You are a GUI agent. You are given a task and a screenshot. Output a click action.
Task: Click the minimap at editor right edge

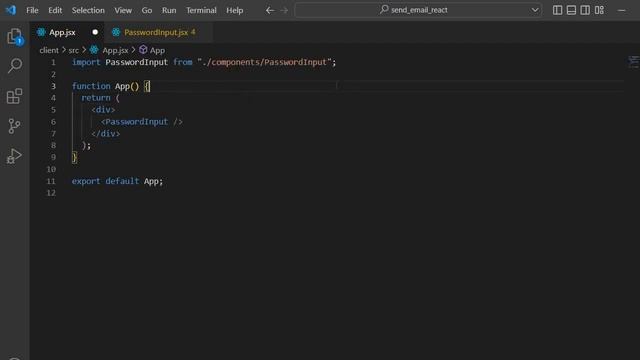(x=633, y=62)
